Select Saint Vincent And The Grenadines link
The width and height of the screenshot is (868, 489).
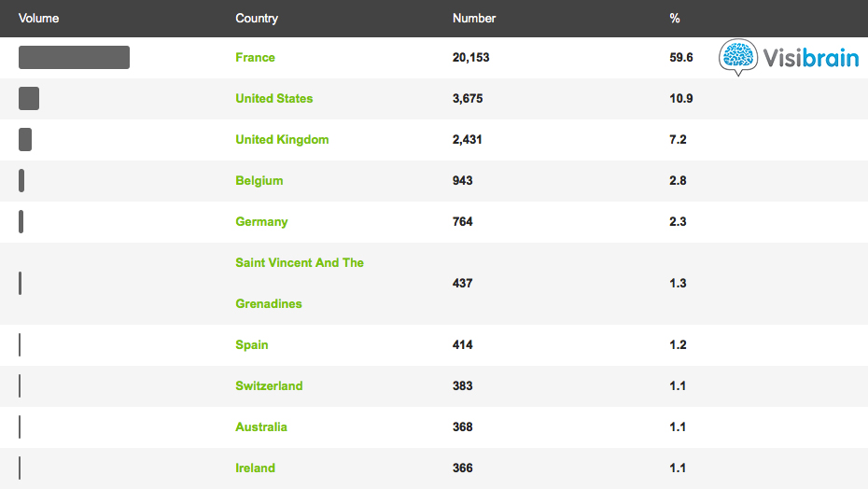click(x=299, y=263)
